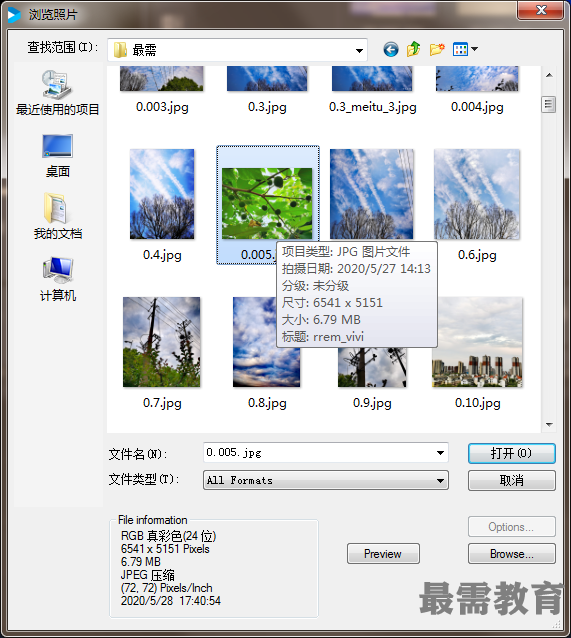Select the 0.3.jpg thumbnail
Image resolution: width=571 pixels, height=638 pixels.
(x=267, y=79)
